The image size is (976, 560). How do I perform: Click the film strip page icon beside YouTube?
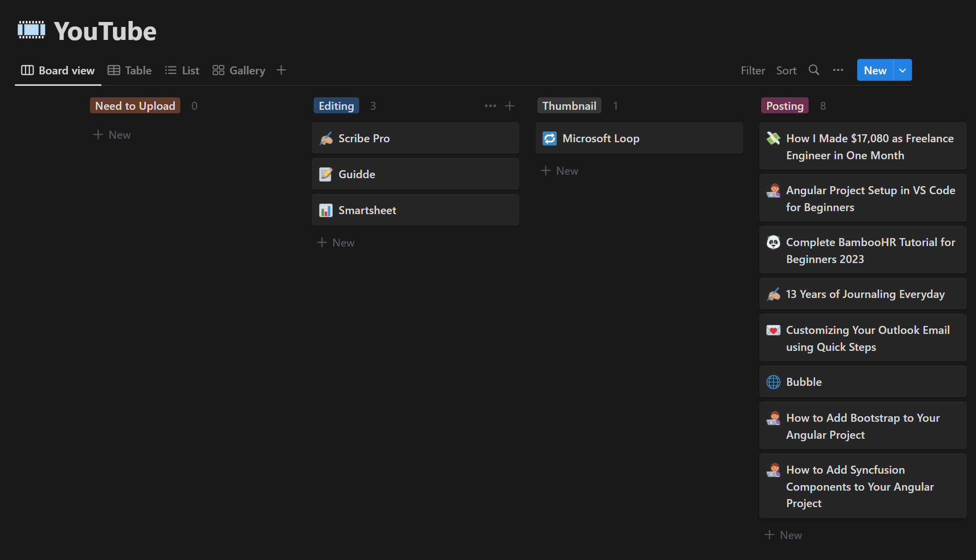[x=31, y=30]
